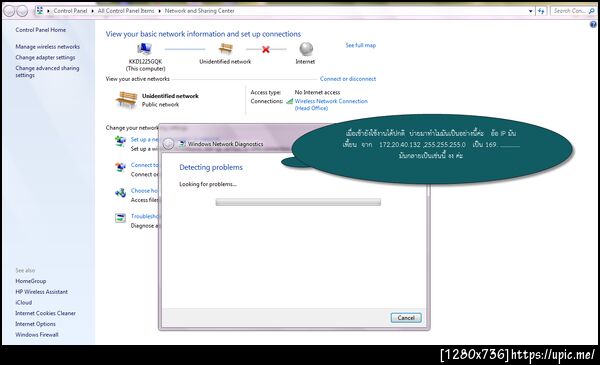
Task: Click the diagnostics progress bar
Action: pyautogui.click(x=298, y=202)
